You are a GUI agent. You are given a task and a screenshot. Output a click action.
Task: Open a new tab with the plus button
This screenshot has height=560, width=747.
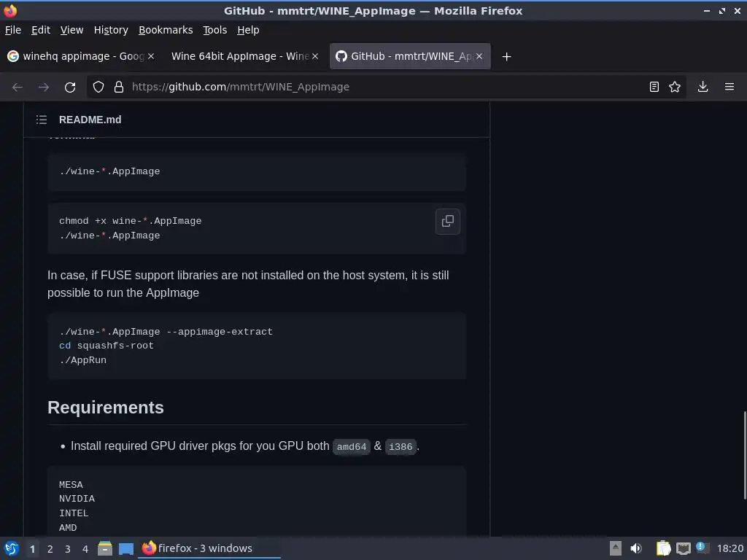pos(506,57)
